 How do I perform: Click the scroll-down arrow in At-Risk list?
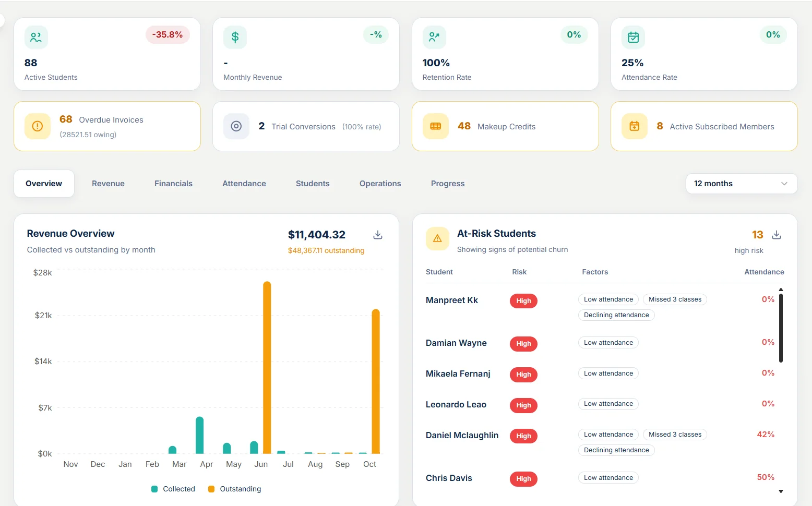(781, 491)
